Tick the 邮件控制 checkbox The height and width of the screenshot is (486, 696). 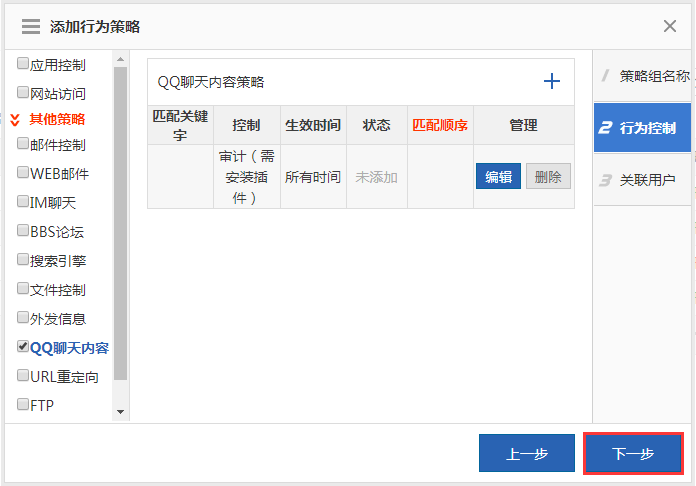click(23, 143)
